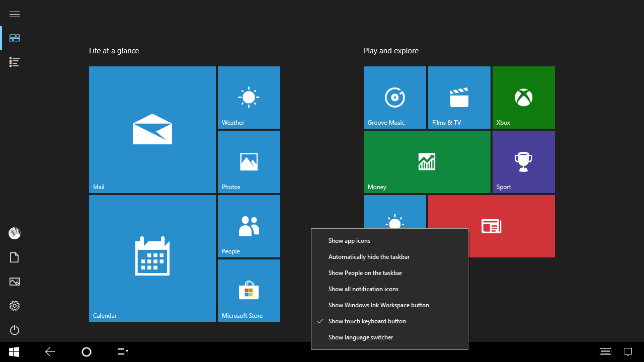
Task: Click the Power icon in sidebar
Action: pyautogui.click(x=15, y=330)
